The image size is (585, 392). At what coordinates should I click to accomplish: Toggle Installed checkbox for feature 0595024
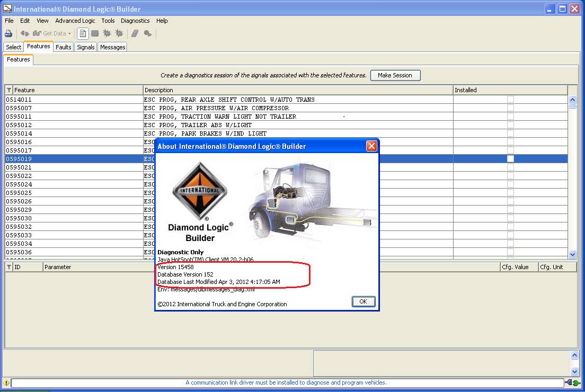pyautogui.click(x=510, y=184)
